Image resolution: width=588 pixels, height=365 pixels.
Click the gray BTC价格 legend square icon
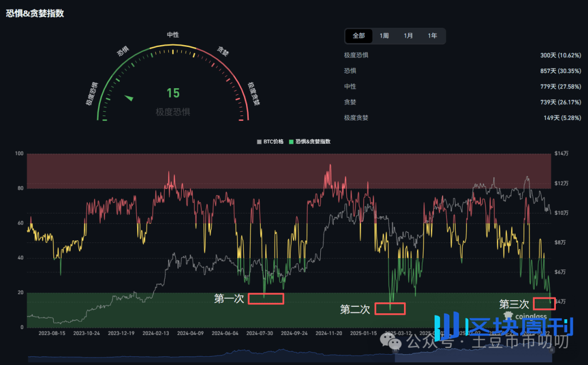click(x=258, y=141)
